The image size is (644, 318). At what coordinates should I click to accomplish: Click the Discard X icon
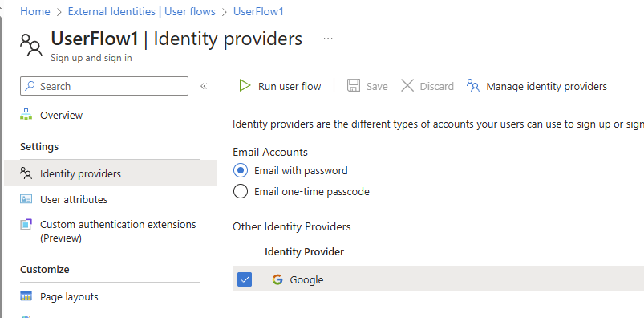click(407, 86)
